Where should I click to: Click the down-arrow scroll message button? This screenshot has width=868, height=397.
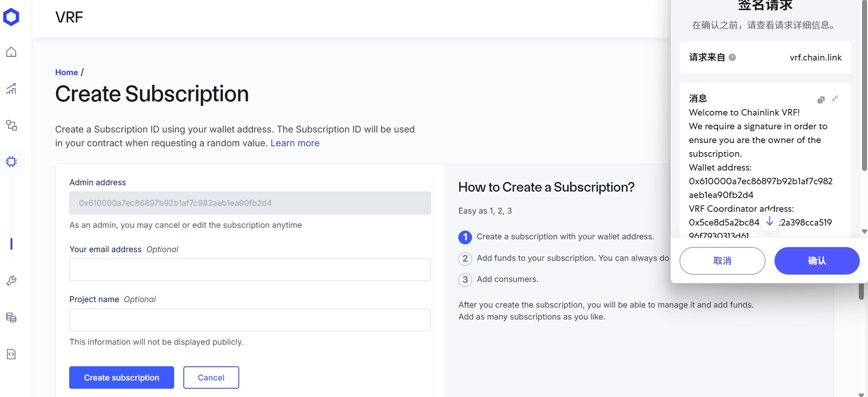point(769,221)
